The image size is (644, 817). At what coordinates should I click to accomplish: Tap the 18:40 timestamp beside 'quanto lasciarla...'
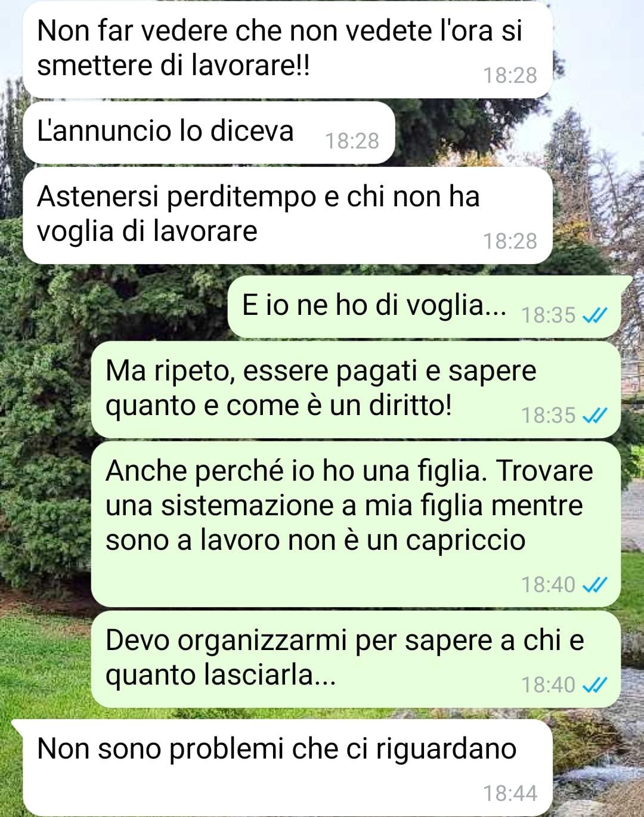(549, 685)
